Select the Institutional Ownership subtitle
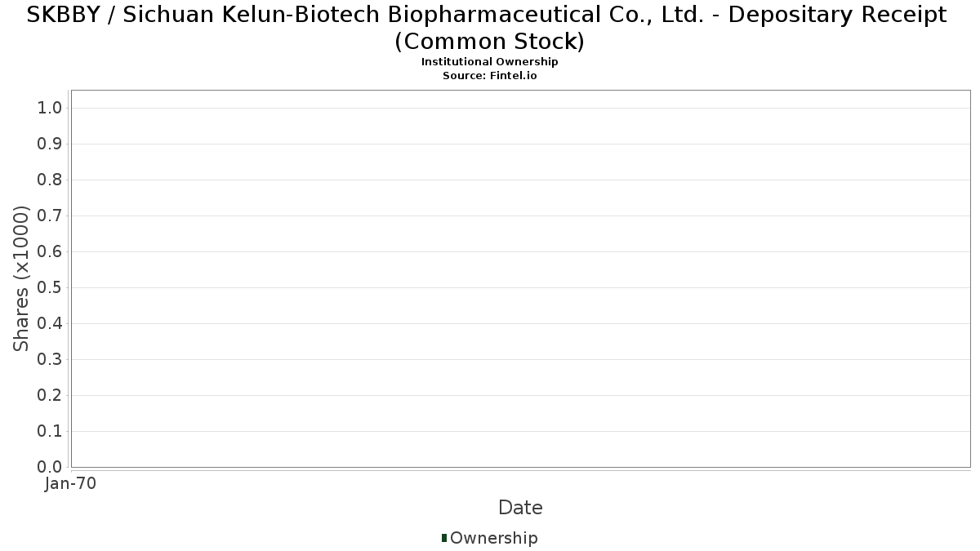The image size is (980, 551). [489, 62]
